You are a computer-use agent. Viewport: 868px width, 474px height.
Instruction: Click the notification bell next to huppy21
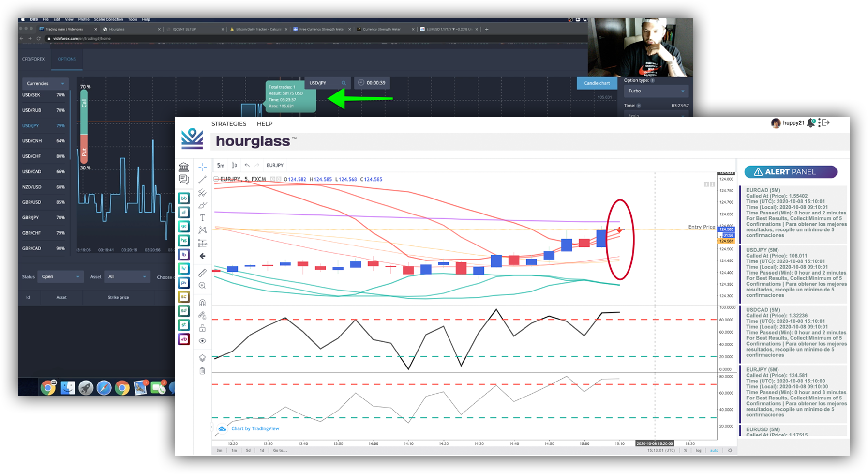click(x=811, y=123)
